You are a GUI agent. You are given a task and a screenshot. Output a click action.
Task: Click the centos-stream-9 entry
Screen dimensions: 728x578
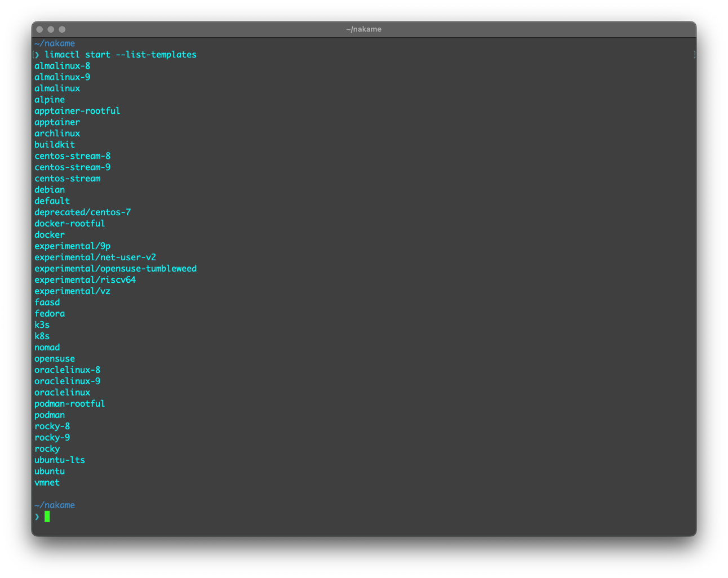tap(72, 167)
